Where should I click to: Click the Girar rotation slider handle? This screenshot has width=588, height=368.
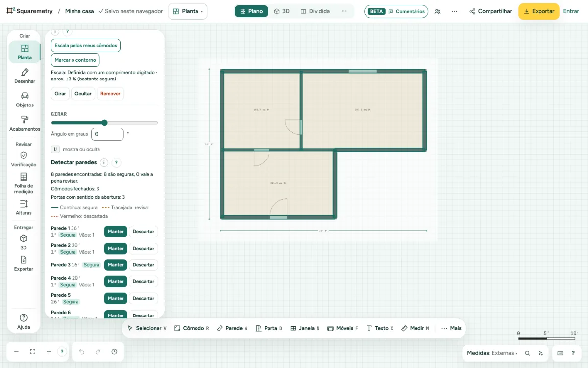(104, 123)
